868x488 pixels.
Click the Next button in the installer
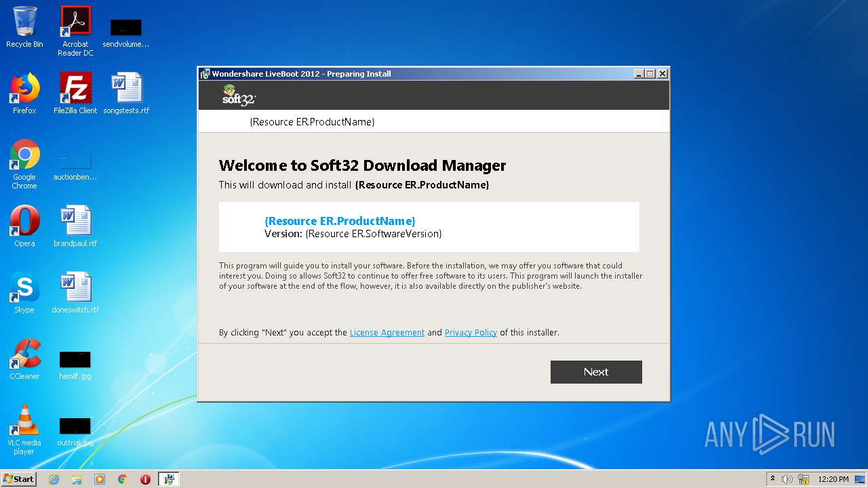[596, 372]
